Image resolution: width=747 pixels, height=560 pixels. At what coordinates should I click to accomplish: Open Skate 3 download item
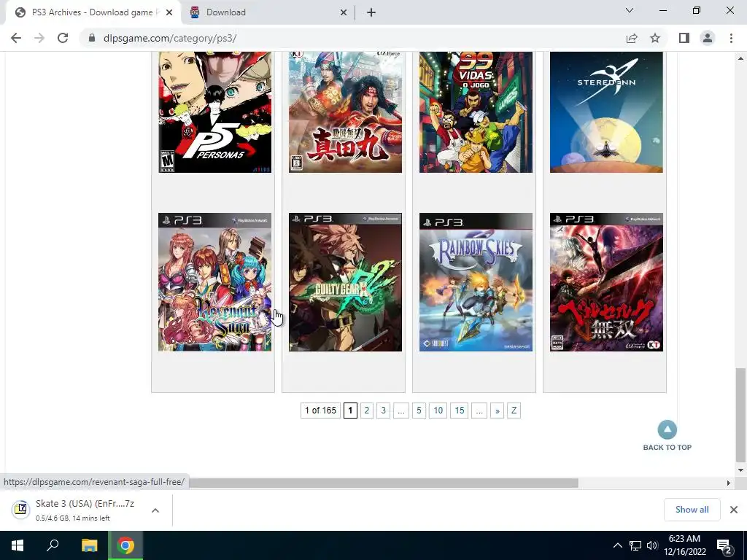tap(85, 510)
